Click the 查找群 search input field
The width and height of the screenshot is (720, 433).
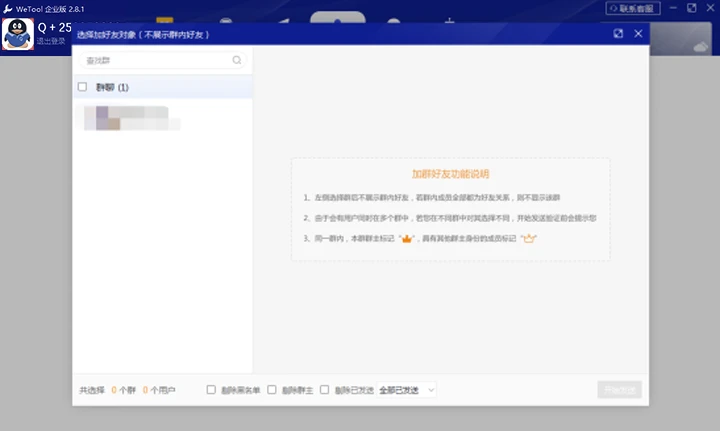[x=163, y=60]
